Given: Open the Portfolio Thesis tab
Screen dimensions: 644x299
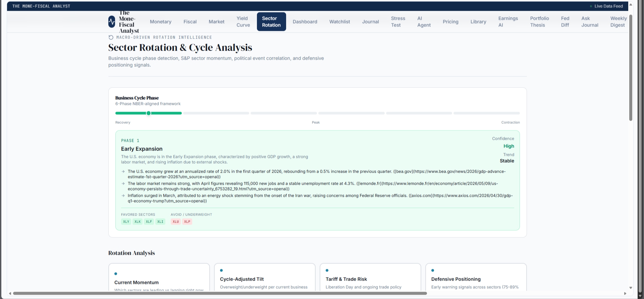Looking at the screenshot, I should point(540,22).
